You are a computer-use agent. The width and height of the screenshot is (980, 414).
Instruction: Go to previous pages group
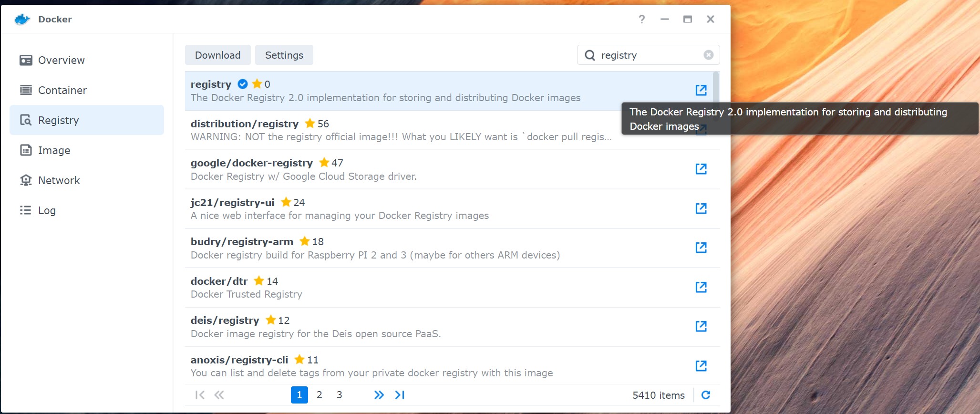click(219, 395)
